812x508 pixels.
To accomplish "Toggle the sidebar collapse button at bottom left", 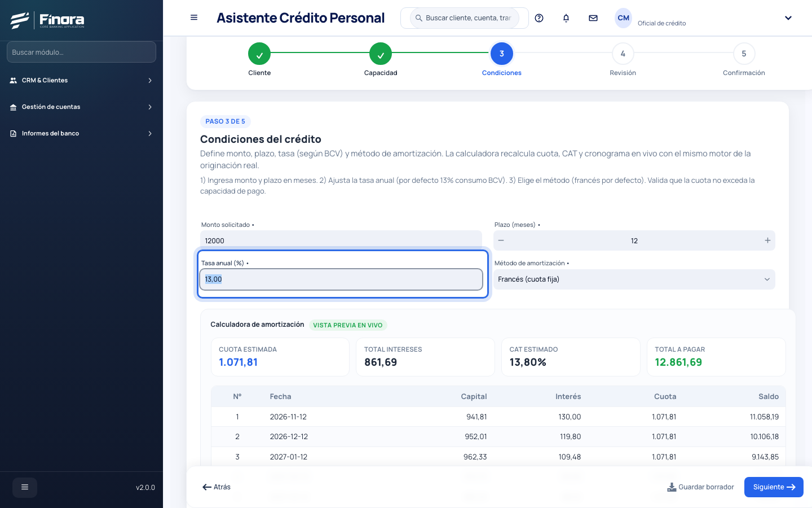I will (25, 487).
